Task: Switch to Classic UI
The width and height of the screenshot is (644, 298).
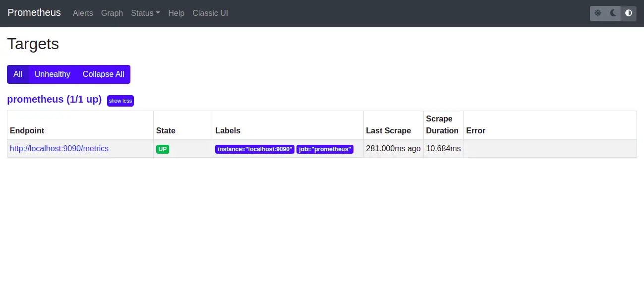Action: (210, 13)
